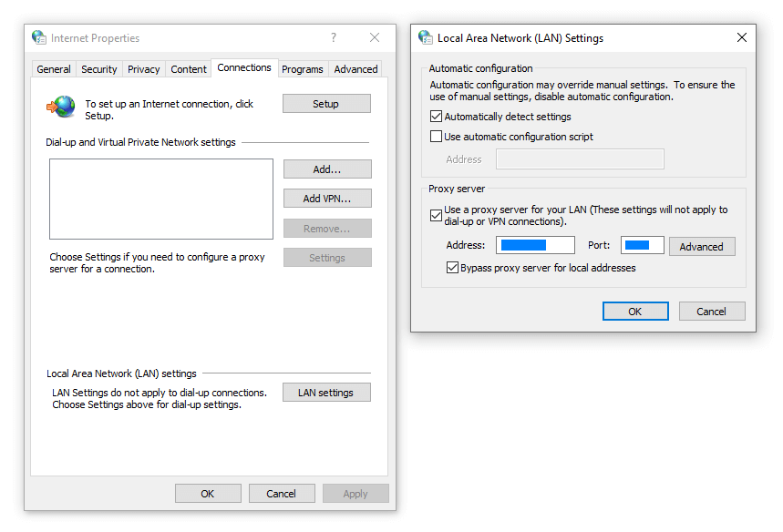Click the help question mark in Internet Properties
The height and width of the screenshot is (532, 783).
coord(333,37)
